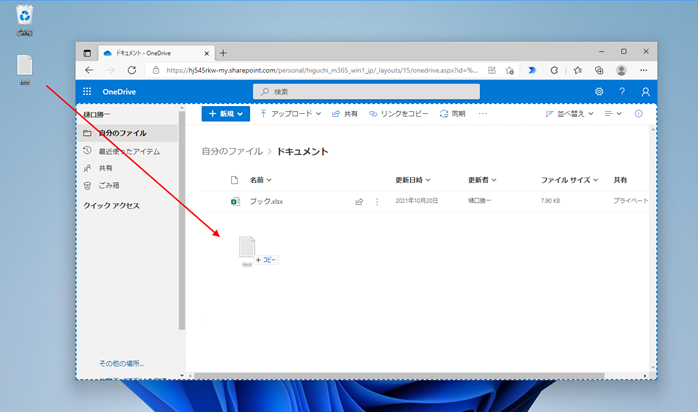Screen dimensions: 698x412
Task: Open the browser profile avatar
Action: point(621,70)
